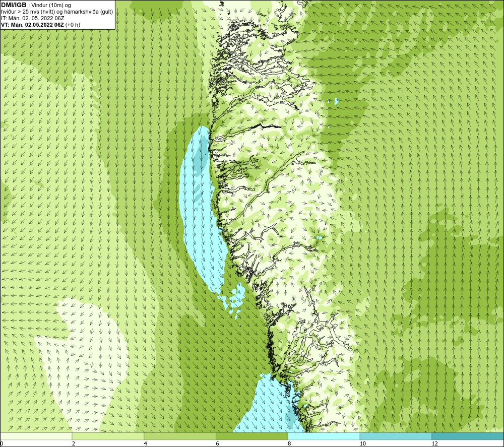Click the 10–12 m/s cyan legend swatch
Image resolution: width=504 pixels, height=447 pixels.
tap(396, 436)
